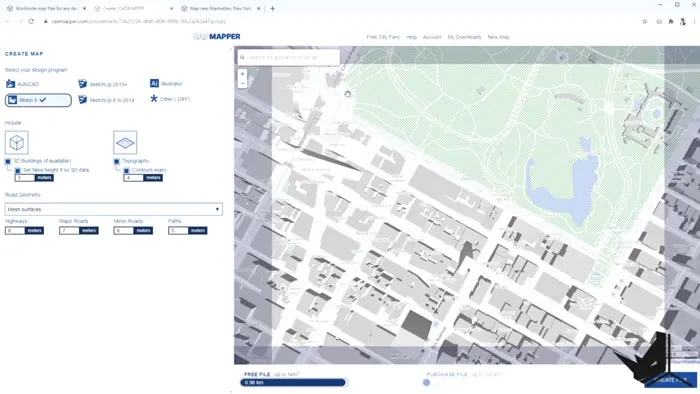Toggle the Topography checkbox
This screenshot has width=700, height=394.
117,161
